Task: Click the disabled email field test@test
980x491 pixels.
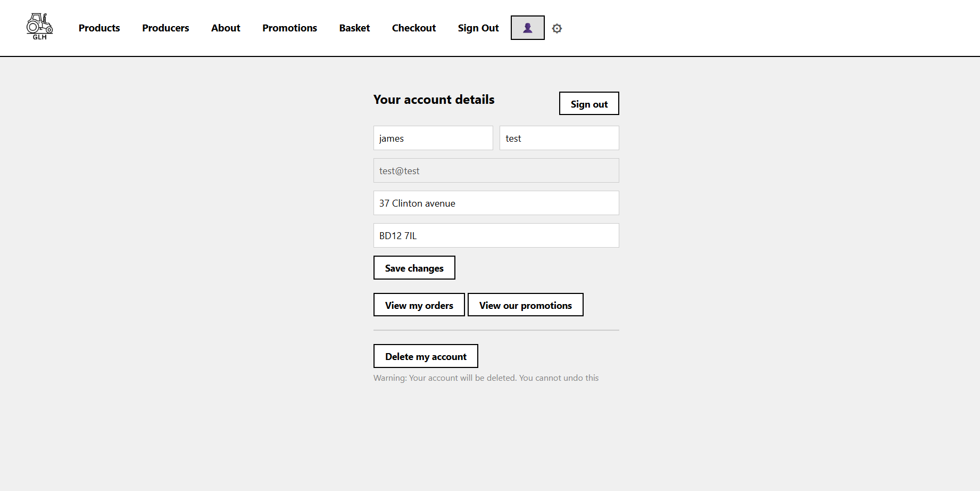Action: (496, 170)
